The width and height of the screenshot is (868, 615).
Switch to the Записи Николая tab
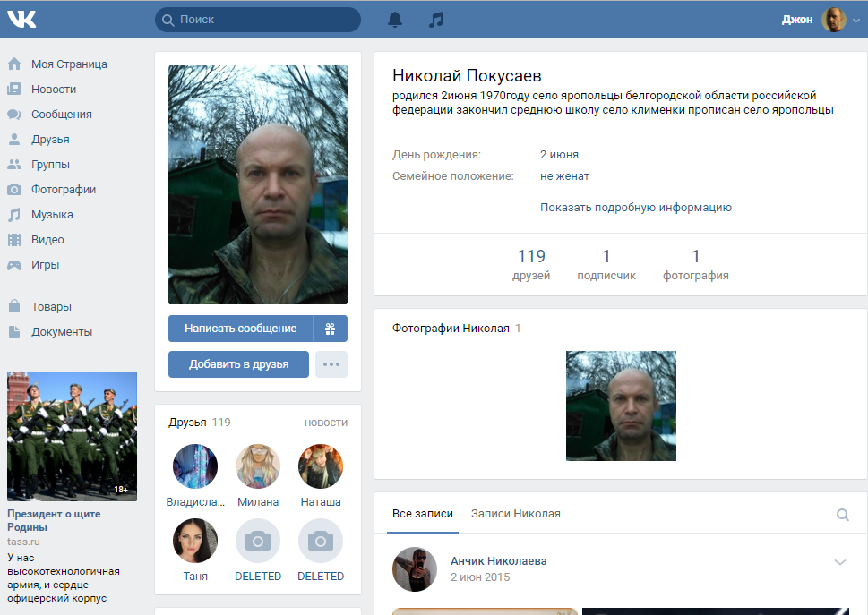click(x=515, y=514)
